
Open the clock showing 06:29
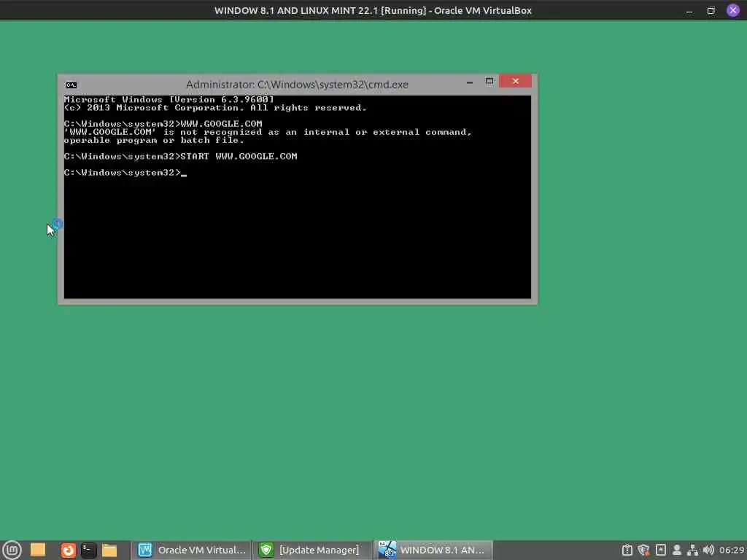point(732,550)
